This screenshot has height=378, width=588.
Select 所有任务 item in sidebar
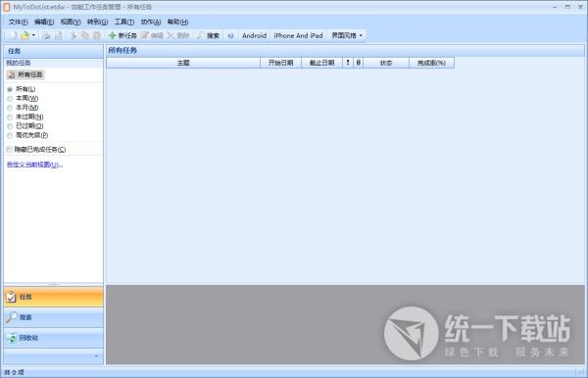click(x=25, y=74)
